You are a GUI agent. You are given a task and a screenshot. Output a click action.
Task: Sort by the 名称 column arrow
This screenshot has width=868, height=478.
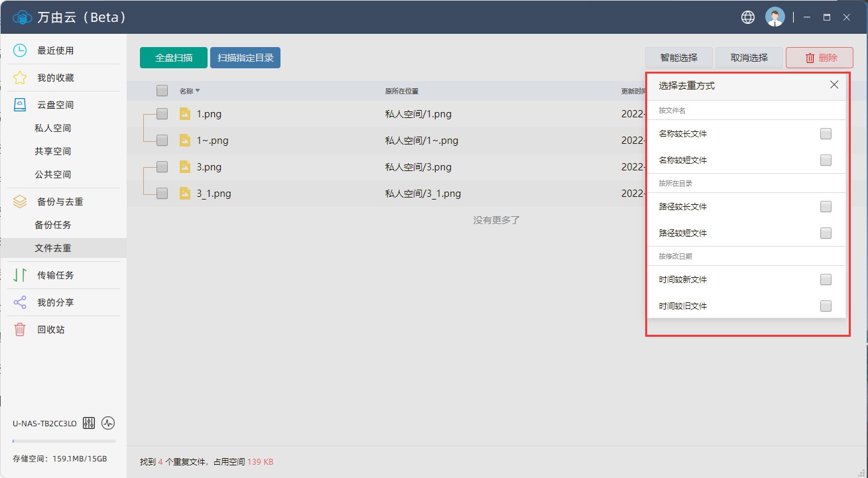click(198, 91)
